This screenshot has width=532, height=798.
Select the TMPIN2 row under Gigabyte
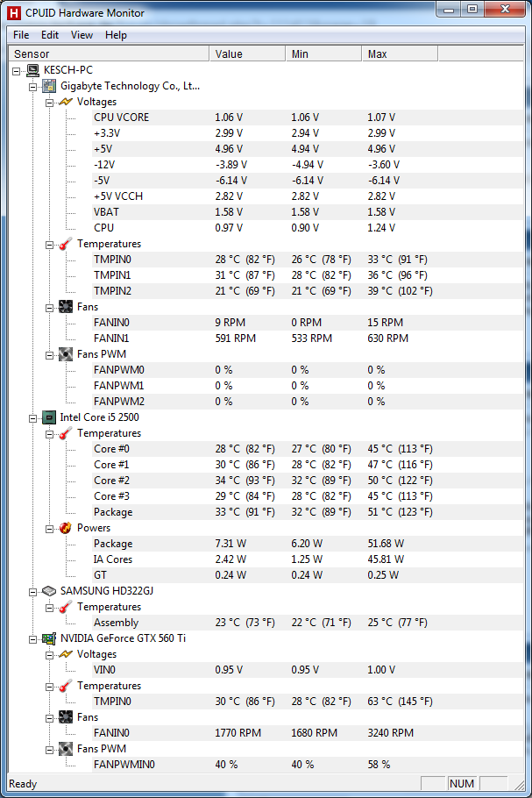point(308,291)
